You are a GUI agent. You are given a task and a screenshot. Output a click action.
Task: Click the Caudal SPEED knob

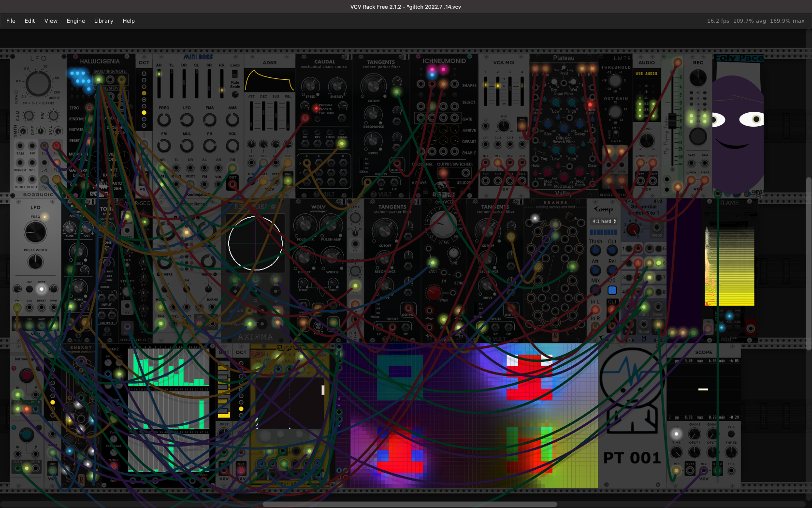pyautogui.click(x=310, y=86)
